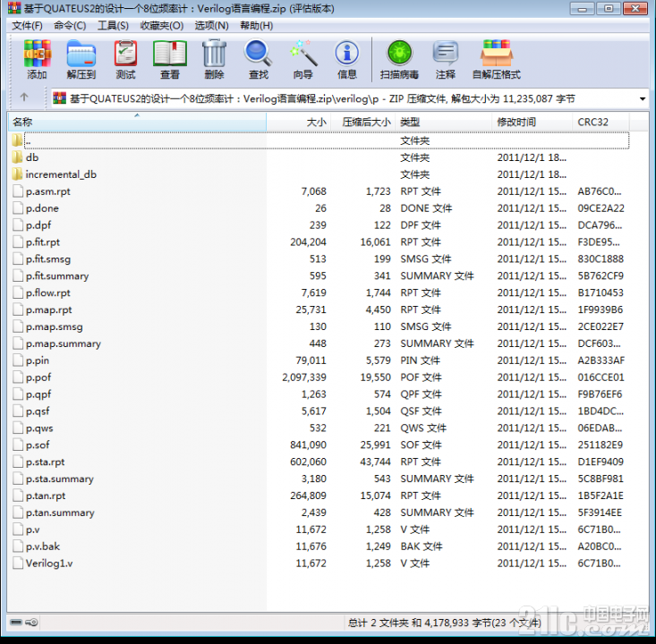Click the archive path address field
Image resolution: width=656 pixels, height=644 pixels.
tap(349, 98)
